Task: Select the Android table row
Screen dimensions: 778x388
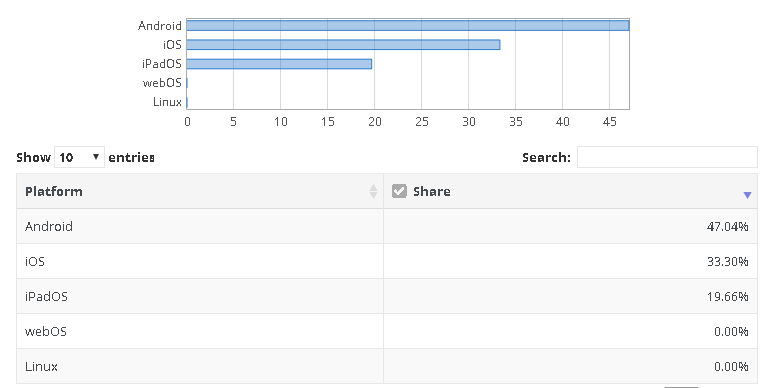Action: tap(387, 226)
